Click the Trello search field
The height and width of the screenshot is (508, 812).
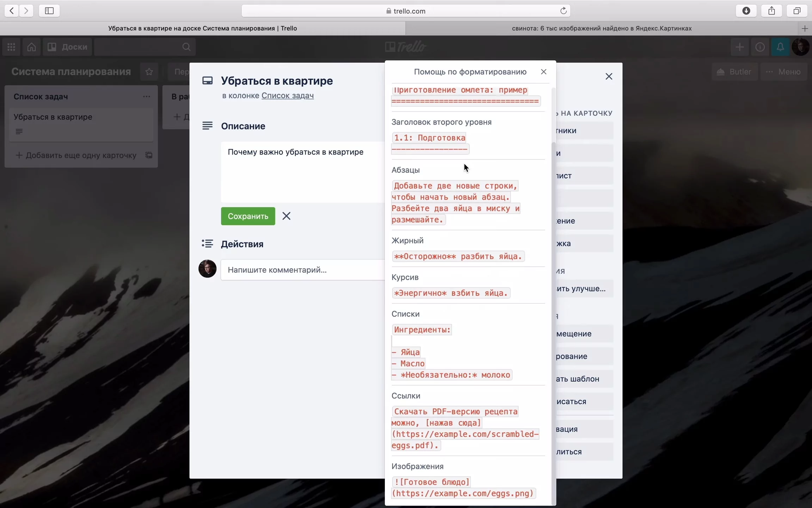(145, 47)
